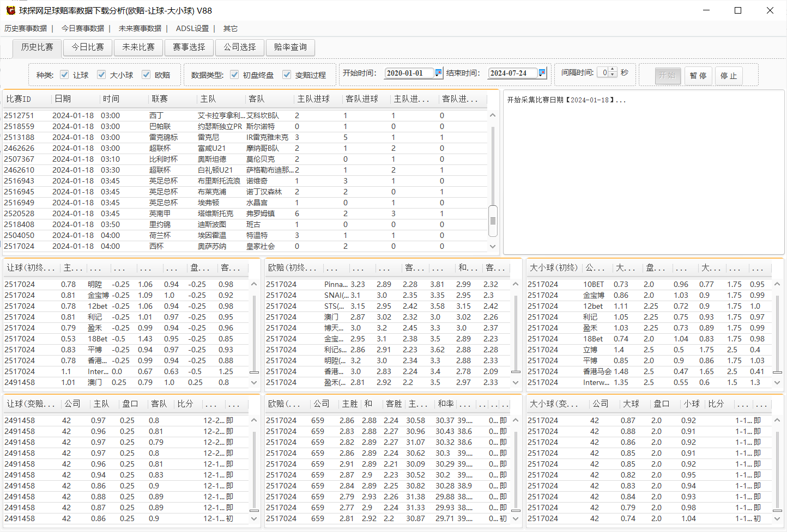Select match row 2518559 巴帕联
This screenshot has width=787, height=532.
(x=245, y=126)
